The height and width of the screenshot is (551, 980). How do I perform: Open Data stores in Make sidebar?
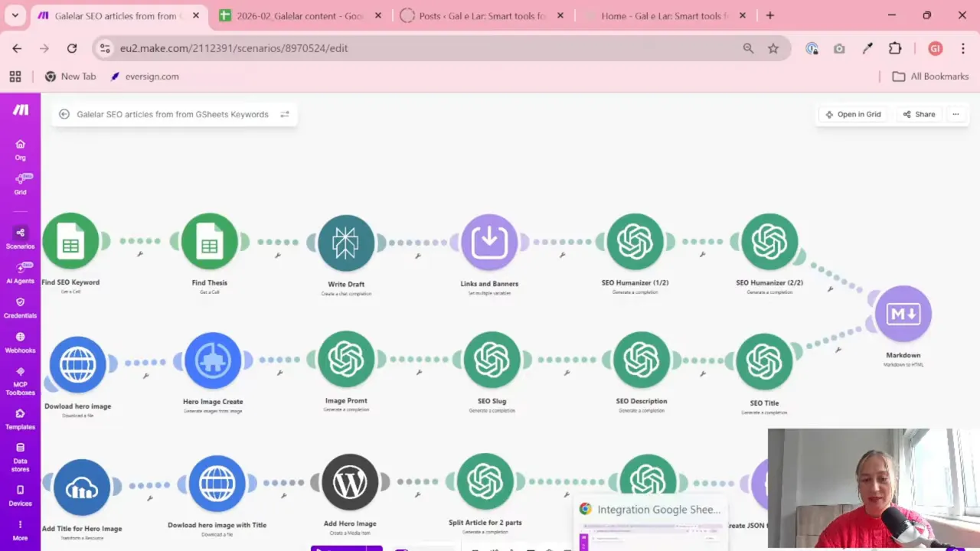(20, 458)
